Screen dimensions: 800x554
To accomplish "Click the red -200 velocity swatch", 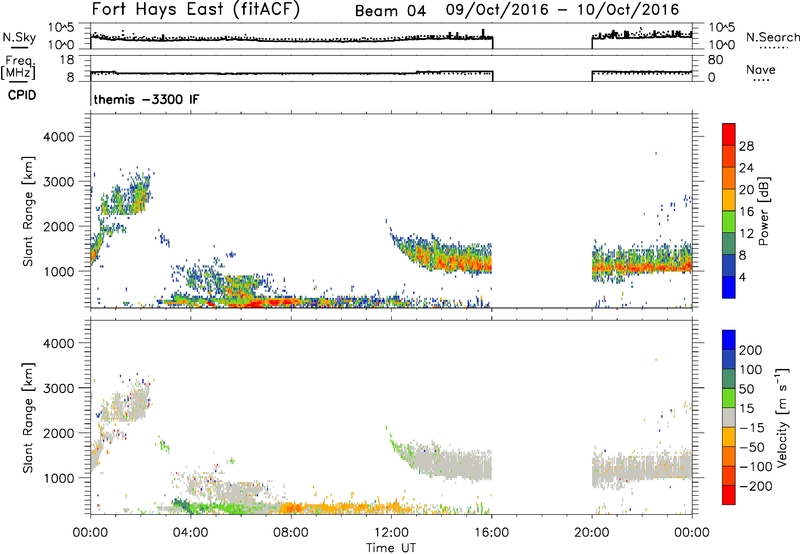I will point(729,495).
